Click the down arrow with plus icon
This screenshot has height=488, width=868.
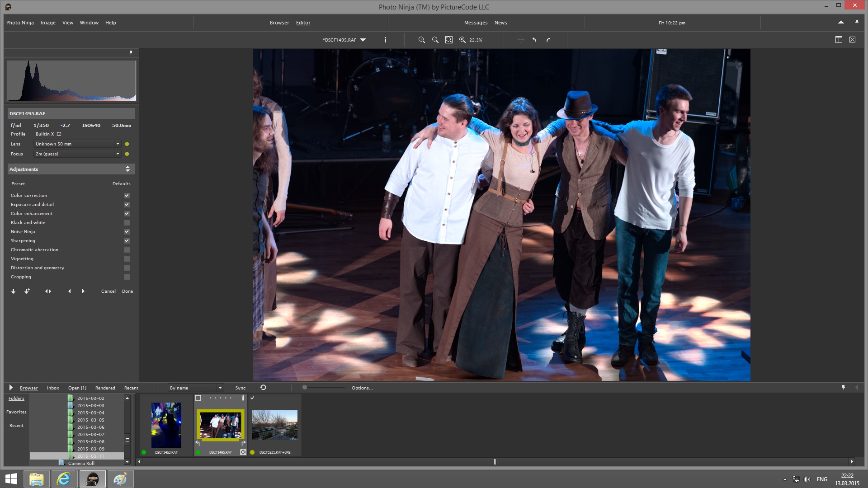pos(27,291)
